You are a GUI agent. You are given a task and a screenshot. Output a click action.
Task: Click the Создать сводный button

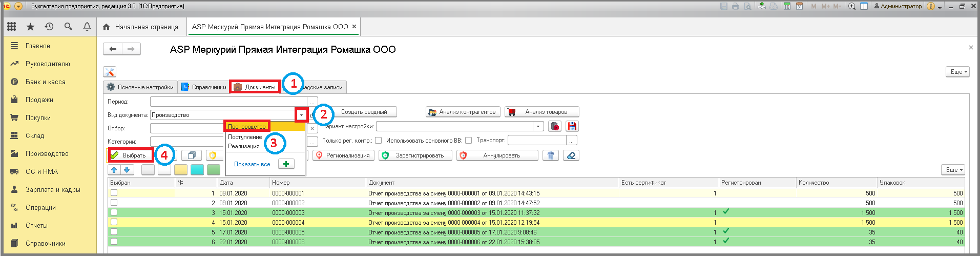pos(364,112)
